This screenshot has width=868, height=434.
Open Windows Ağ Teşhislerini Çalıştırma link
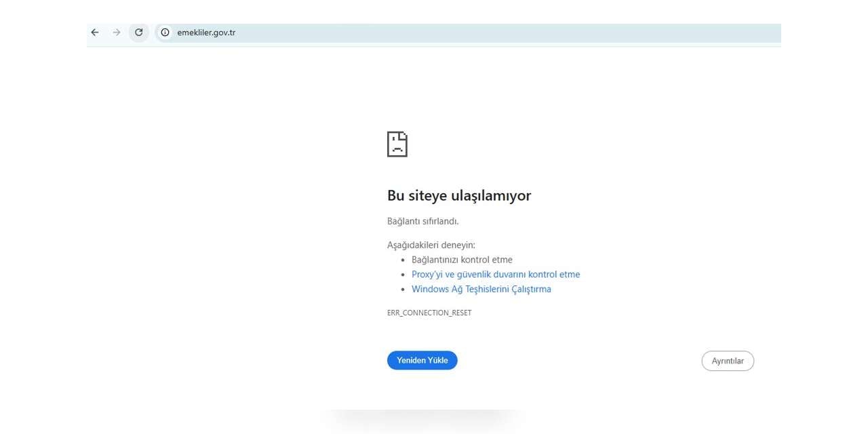coord(481,289)
